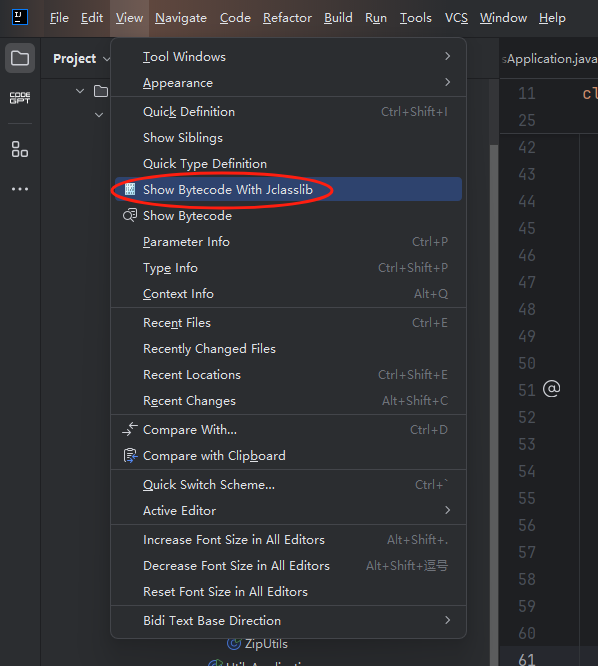Screen dimensions: 598x666
Task: Select Show Siblings
Action: point(288,137)
